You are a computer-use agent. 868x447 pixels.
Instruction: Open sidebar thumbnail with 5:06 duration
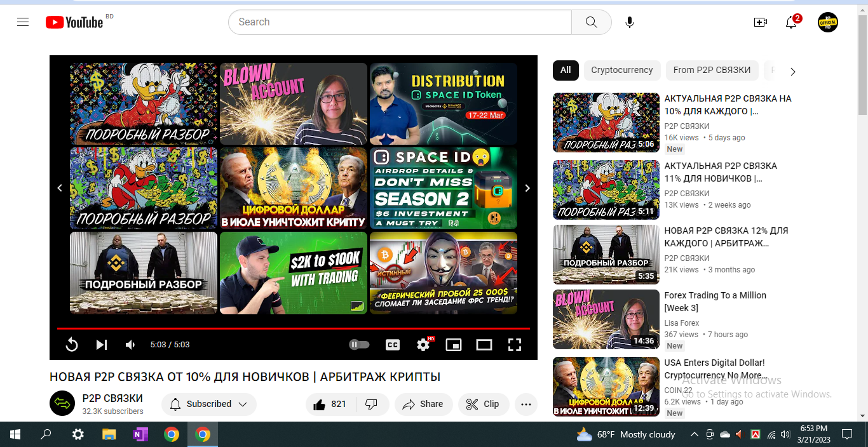(x=606, y=123)
